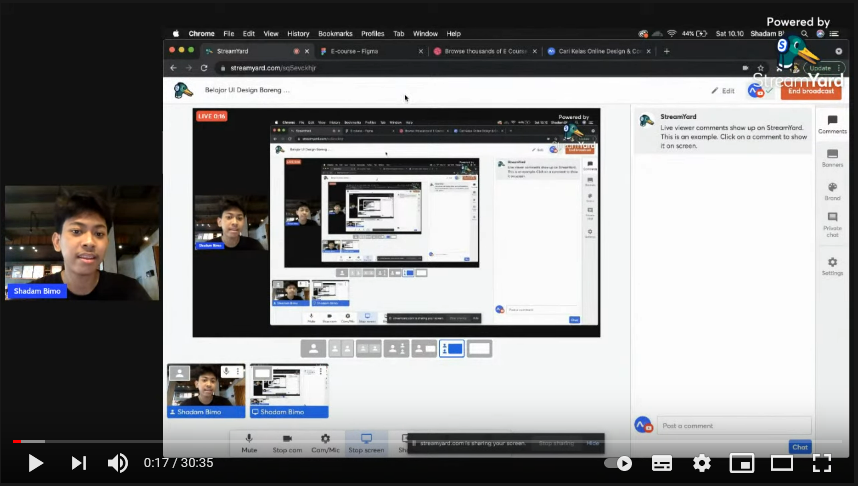858x486 pixels.
Task: Select the one large, two small people layout
Action: (x=397, y=349)
